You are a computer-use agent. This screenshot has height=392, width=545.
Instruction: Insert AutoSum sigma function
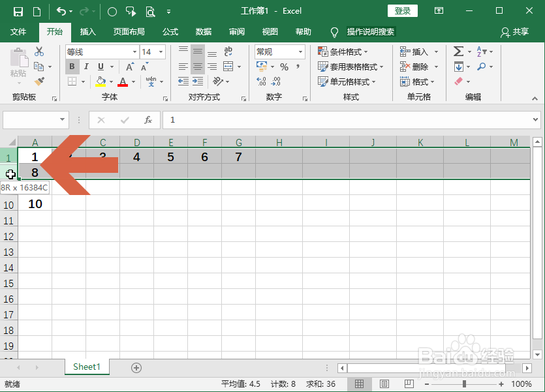458,52
